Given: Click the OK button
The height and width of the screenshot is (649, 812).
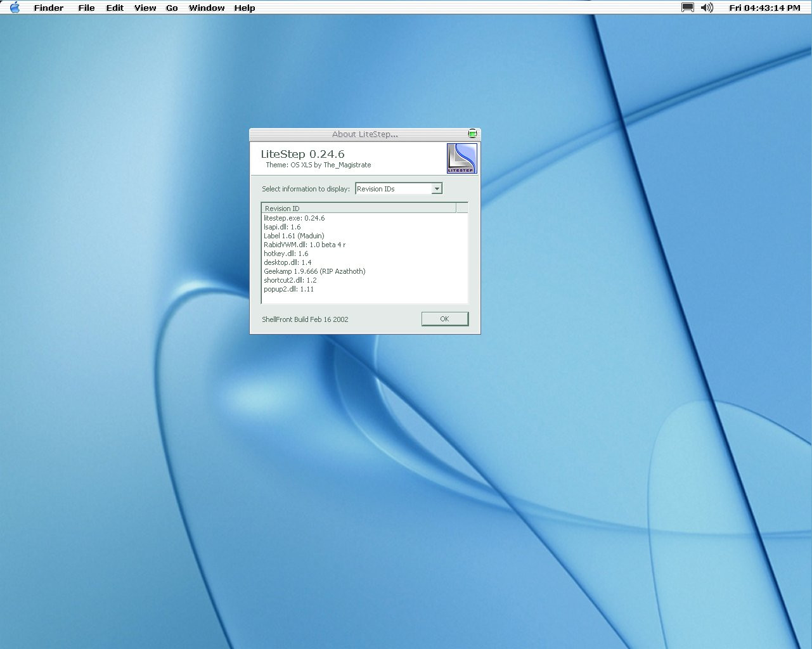Looking at the screenshot, I should point(444,319).
